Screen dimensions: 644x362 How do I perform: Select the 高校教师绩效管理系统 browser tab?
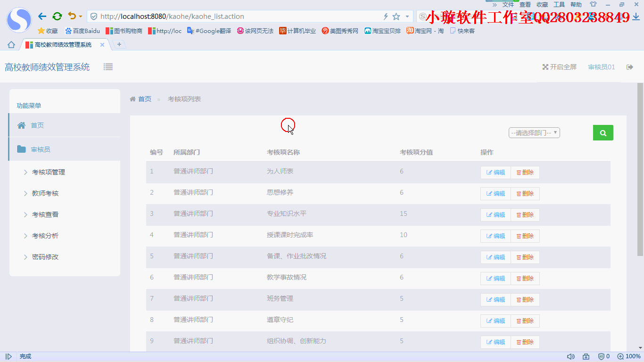pyautogui.click(x=64, y=44)
